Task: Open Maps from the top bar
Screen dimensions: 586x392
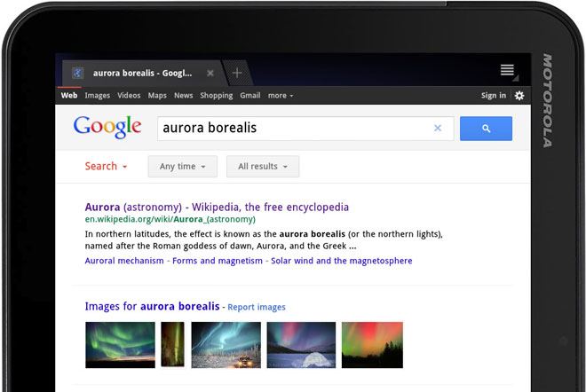Action: tap(157, 96)
